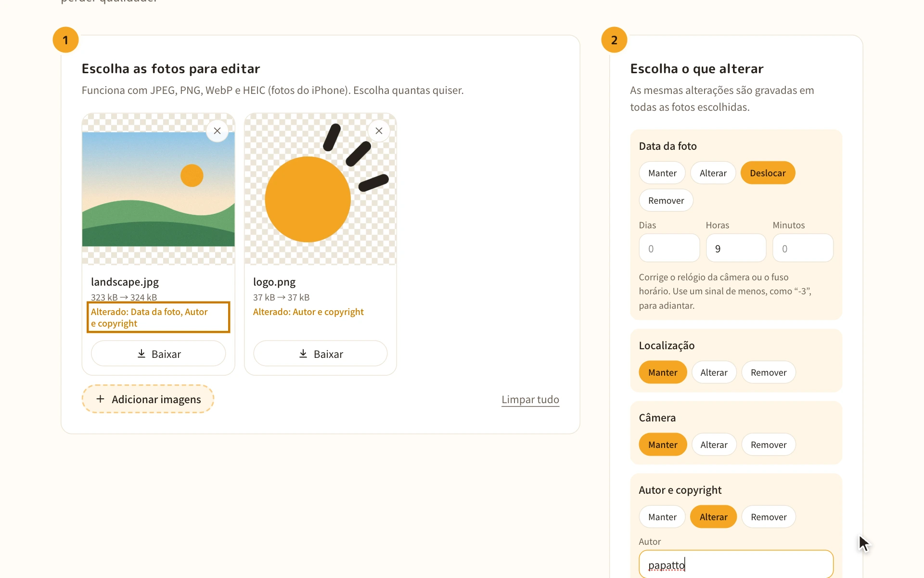Select Manter under Data da foto

point(662,173)
